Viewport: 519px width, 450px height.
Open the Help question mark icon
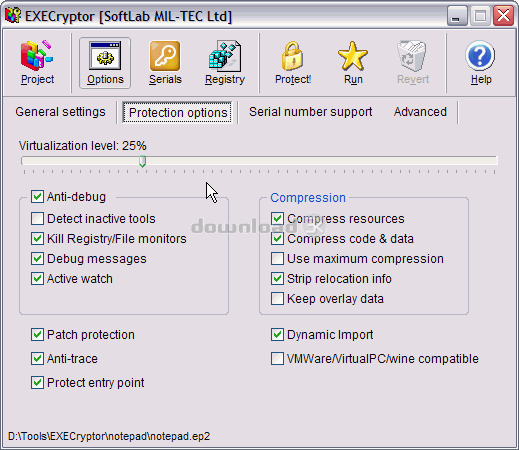[x=480, y=56]
